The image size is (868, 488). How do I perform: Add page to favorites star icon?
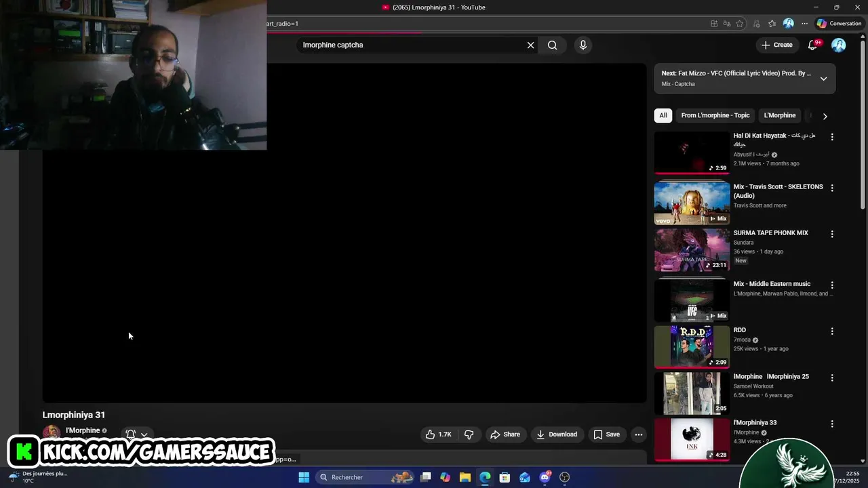pos(740,24)
